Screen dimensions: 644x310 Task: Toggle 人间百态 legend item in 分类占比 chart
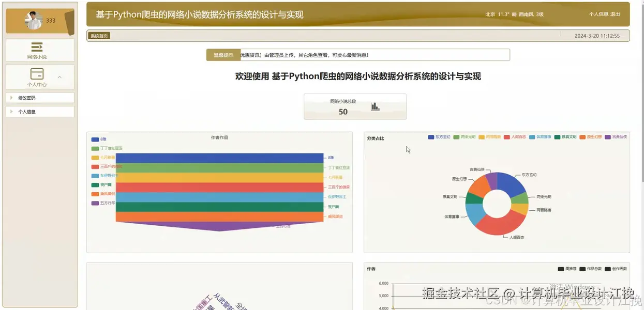tap(515, 137)
